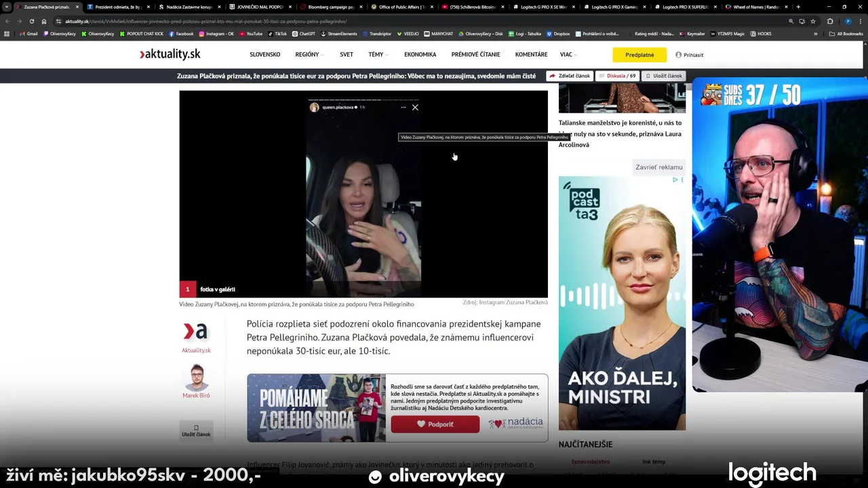Open the Gmail bookmark
Screen dimensions: 868x488
28,34
